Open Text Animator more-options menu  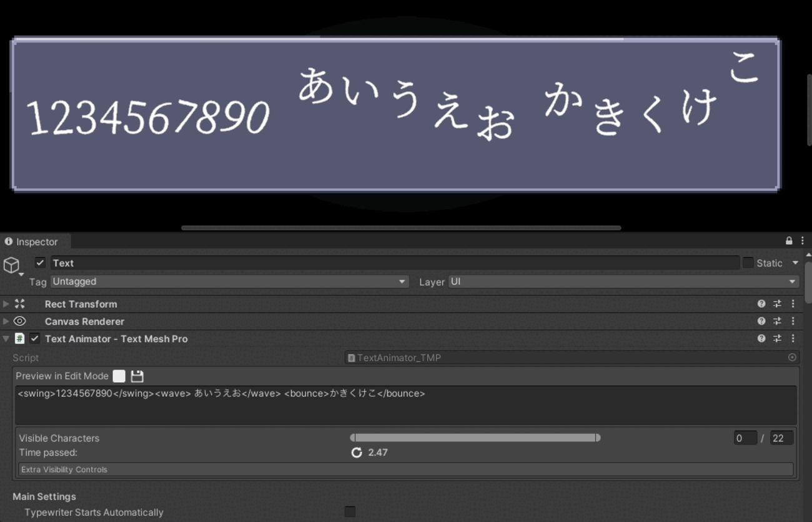[x=793, y=338]
